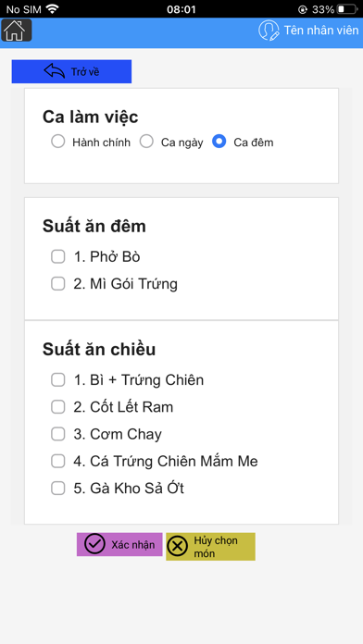Tap the rotation lock status icon
This screenshot has width=363, height=644.
coord(303,9)
